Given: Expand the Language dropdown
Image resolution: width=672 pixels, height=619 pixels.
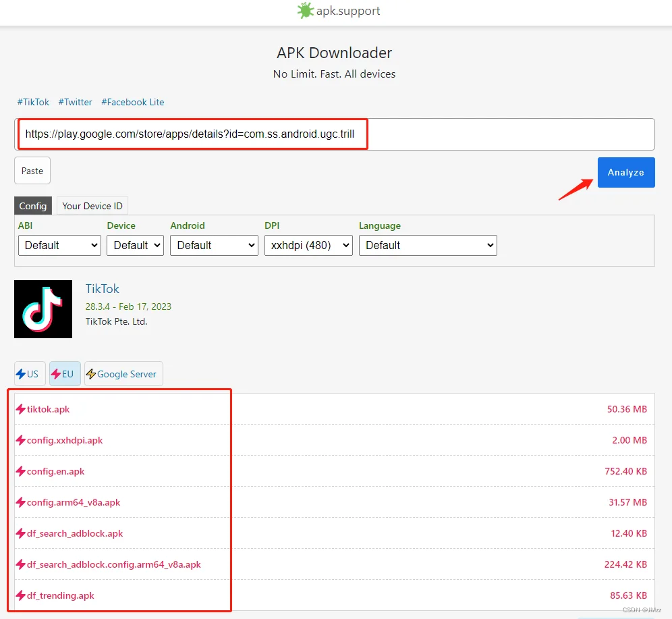Looking at the screenshot, I should tap(428, 245).
